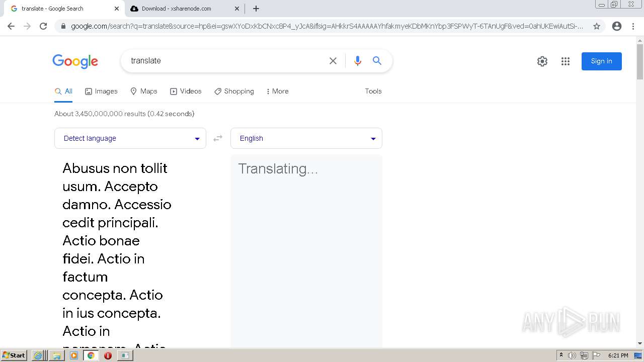Click the blue search magnifier icon
The image size is (644, 362).
(x=377, y=61)
